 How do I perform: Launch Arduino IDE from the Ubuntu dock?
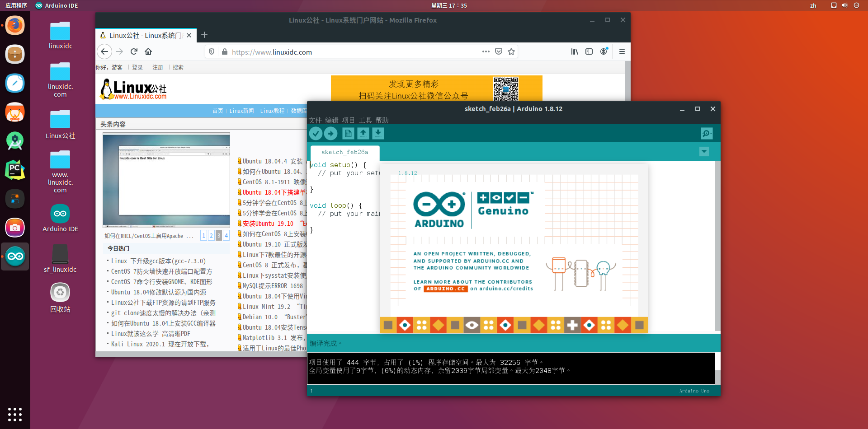15,256
